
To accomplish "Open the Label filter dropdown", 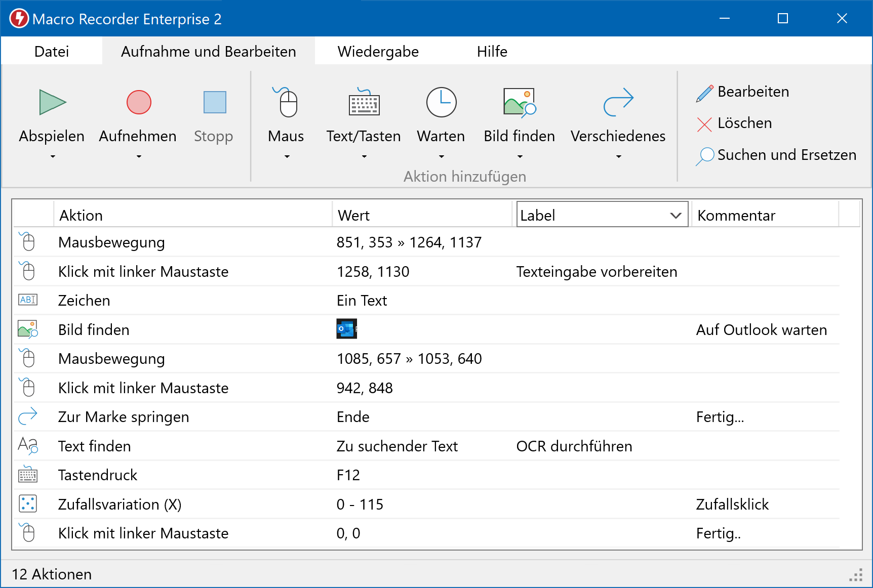I will [x=675, y=215].
